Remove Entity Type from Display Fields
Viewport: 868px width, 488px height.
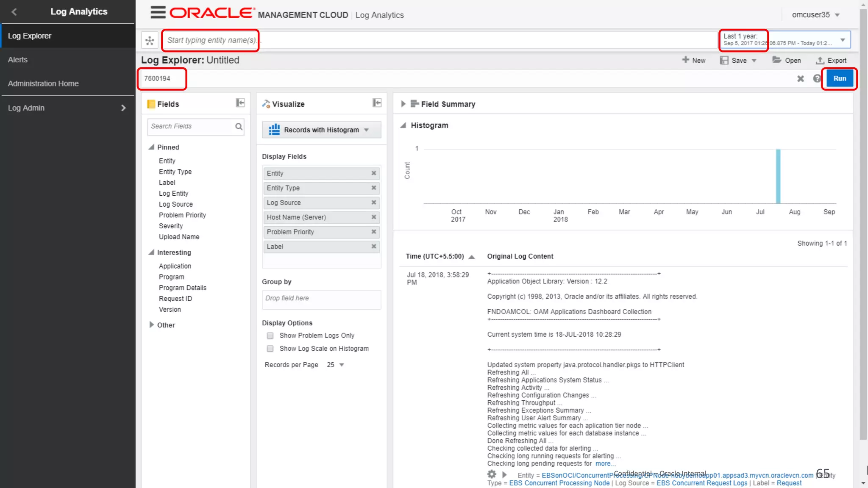pos(374,188)
